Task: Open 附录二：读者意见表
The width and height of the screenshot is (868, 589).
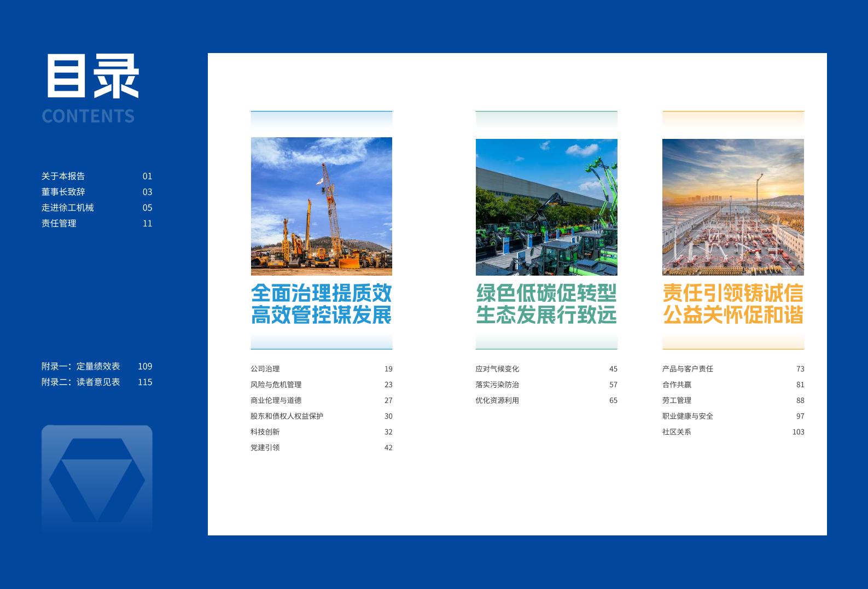Action: tap(81, 382)
